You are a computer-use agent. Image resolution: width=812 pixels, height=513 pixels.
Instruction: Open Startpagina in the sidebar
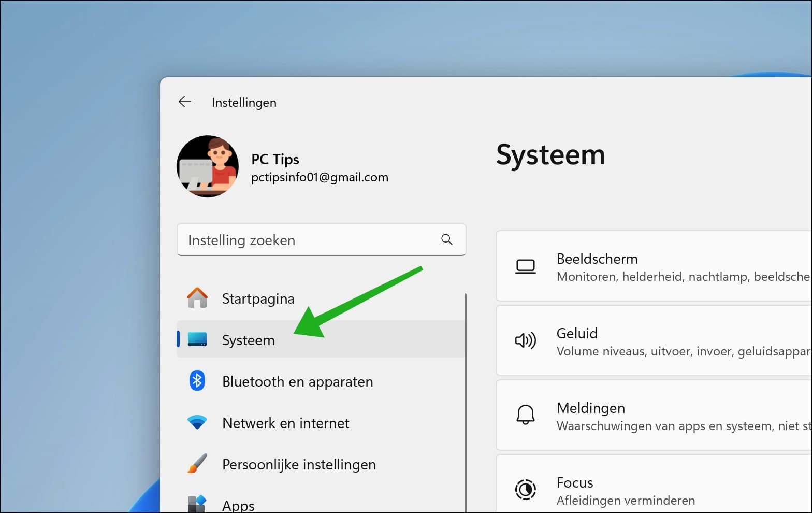click(x=321, y=298)
